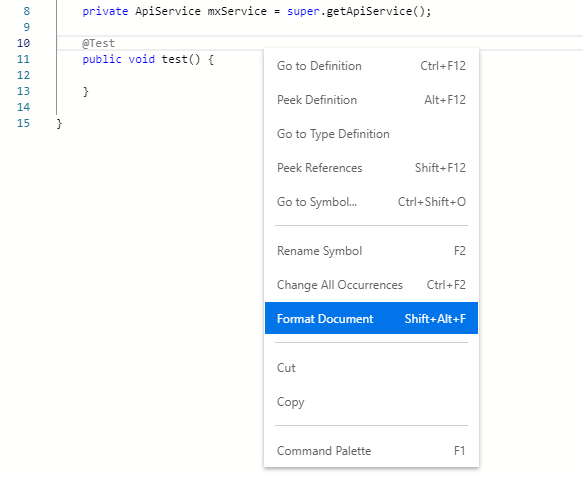Select Copy in the context menu

pyautogui.click(x=371, y=402)
